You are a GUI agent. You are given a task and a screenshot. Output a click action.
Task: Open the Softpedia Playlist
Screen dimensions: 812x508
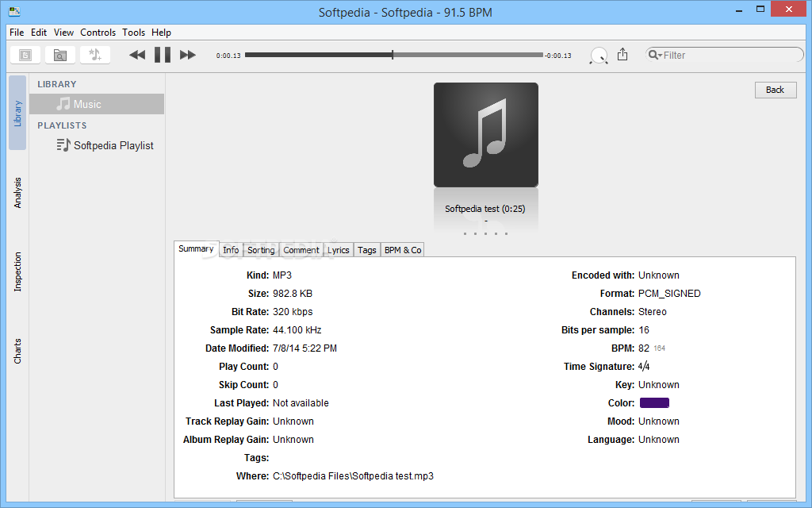pos(105,145)
